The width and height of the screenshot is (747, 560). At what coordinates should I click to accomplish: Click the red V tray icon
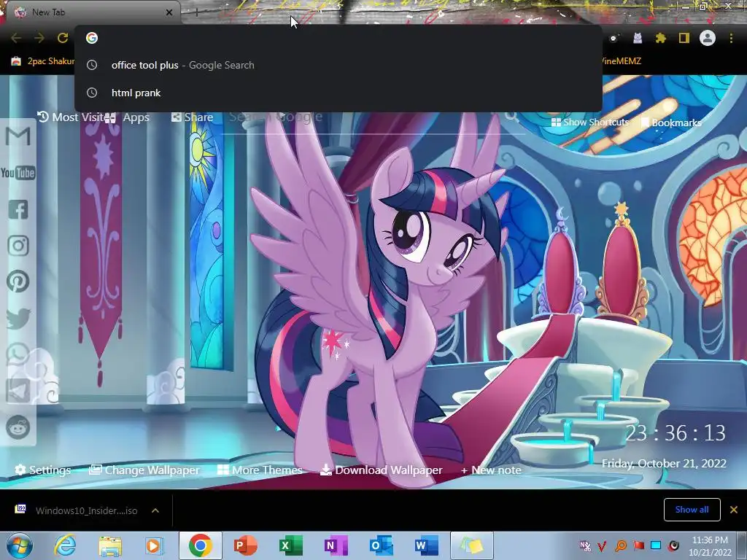[603, 545]
